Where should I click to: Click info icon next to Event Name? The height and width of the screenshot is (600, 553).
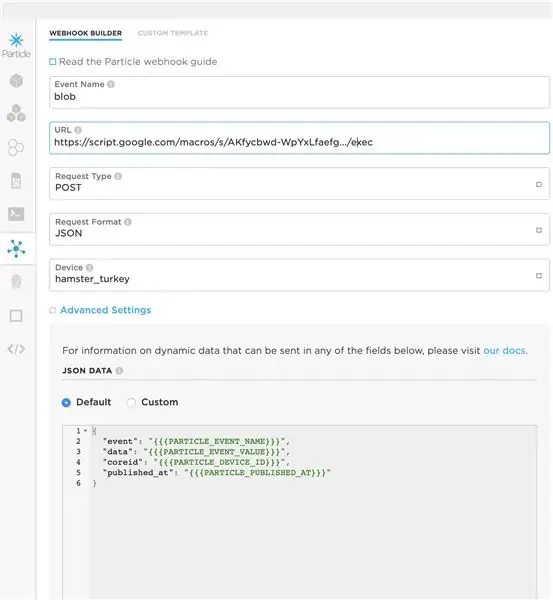point(111,84)
